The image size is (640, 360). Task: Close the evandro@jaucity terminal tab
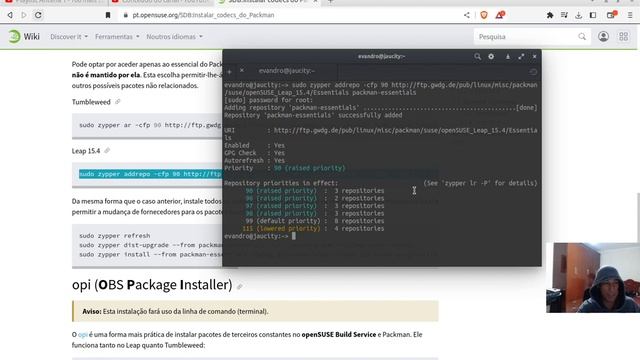coord(242,71)
